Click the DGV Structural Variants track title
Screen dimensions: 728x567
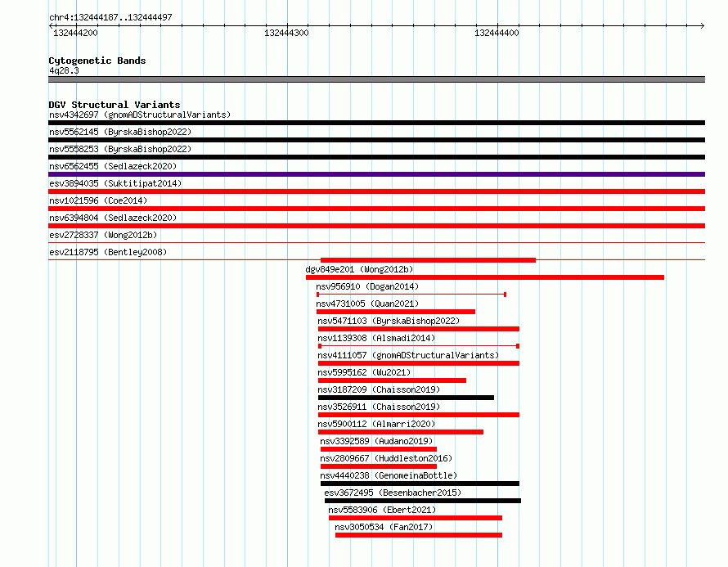pyautogui.click(x=115, y=105)
